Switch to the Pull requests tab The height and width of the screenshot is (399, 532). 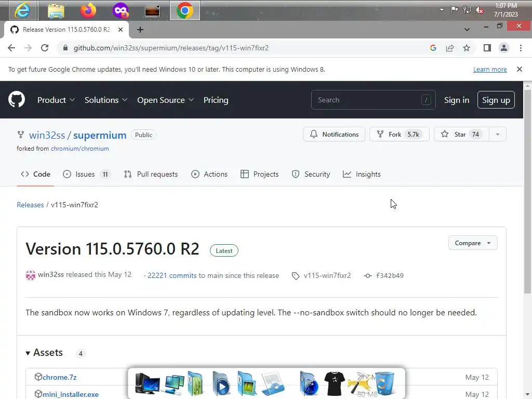[x=151, y=174]
